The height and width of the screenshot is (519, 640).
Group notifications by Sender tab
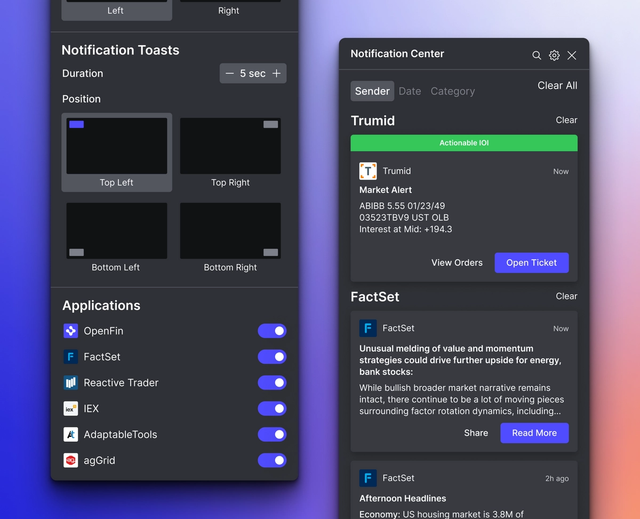pos(372,91)
